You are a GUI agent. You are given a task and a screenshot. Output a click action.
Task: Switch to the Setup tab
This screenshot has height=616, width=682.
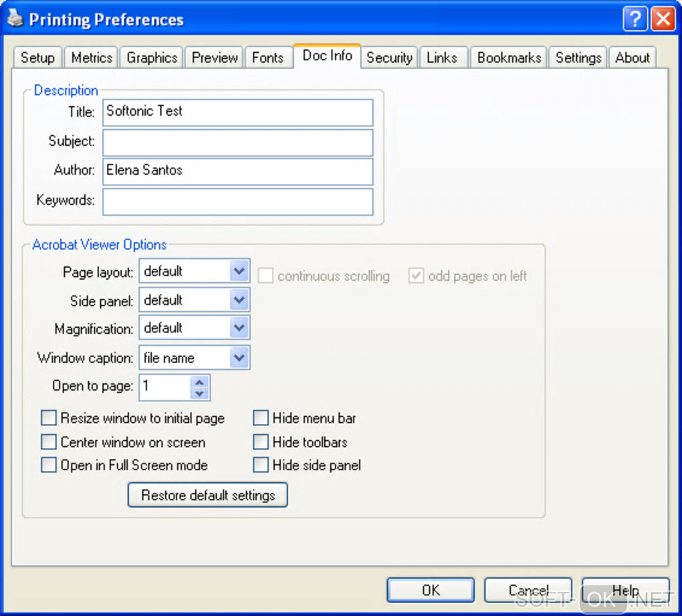click(38, 58)
